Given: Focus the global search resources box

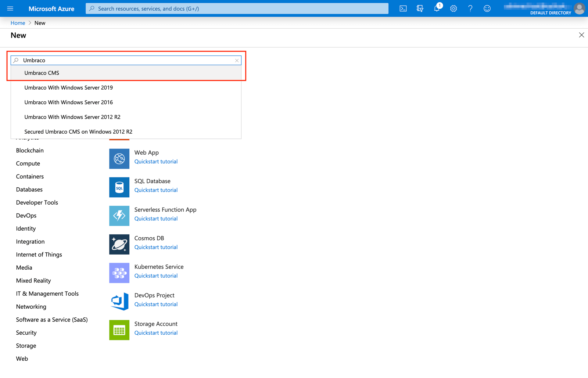Looking at the screenshot, I should [x=237, y=8].
